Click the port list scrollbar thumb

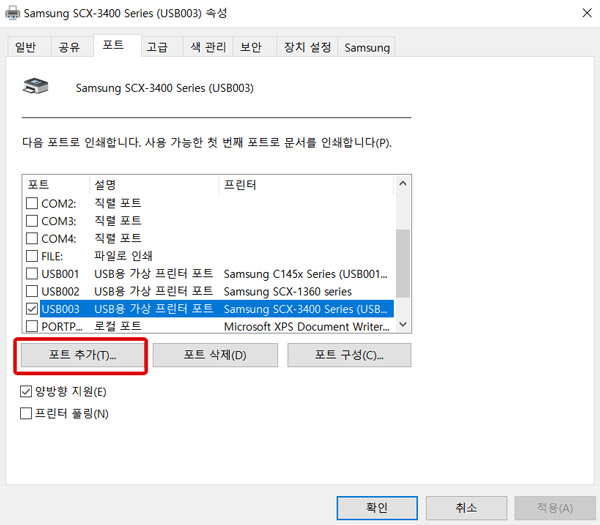tap(402, 263)
